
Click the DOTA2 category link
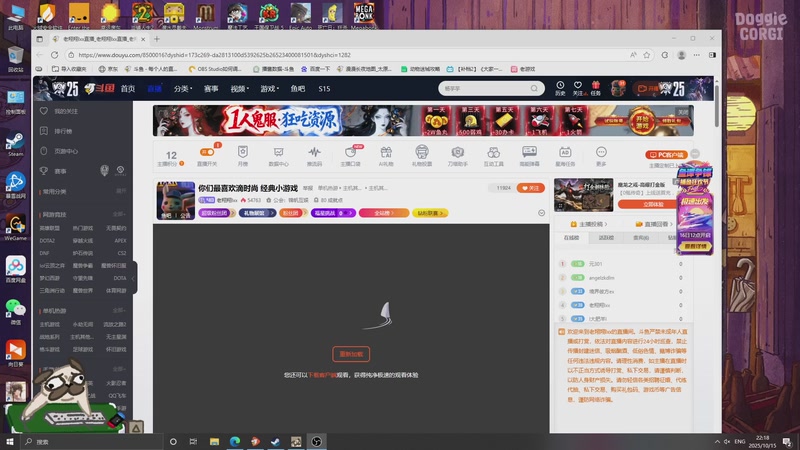[x=47, y=240]
